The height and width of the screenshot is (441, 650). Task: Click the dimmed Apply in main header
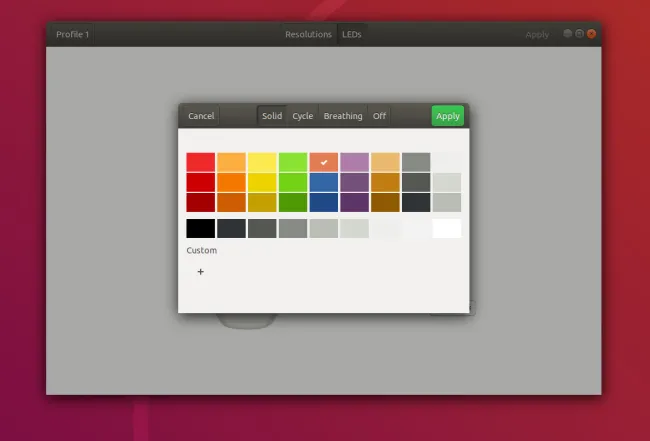click(537, 35)
